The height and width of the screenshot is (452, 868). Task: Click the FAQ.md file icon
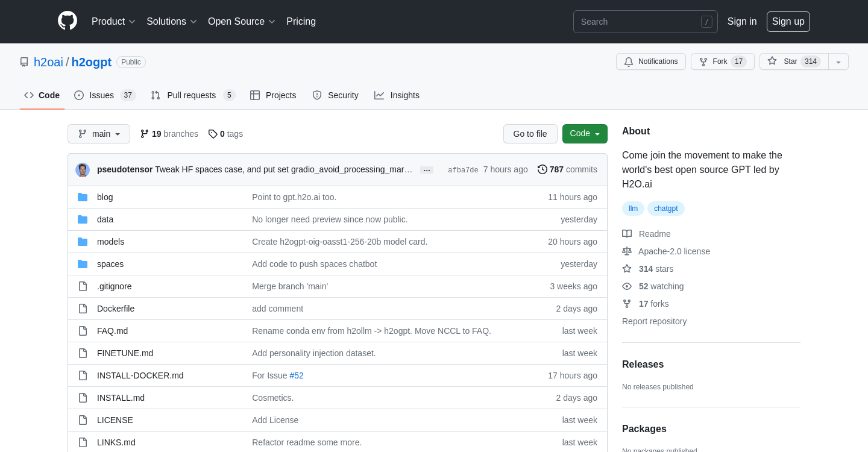83,331
